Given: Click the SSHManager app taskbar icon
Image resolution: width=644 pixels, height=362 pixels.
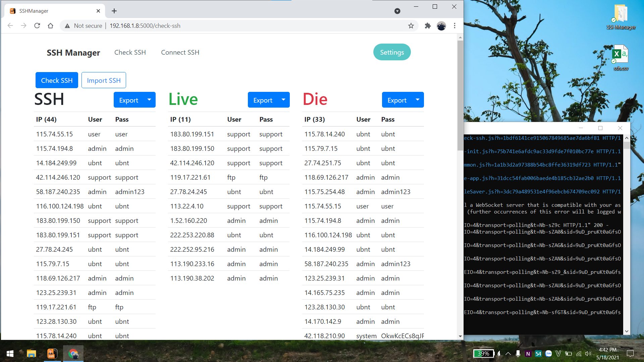Looking at the screenshot, I should click(x=52, y=354).
